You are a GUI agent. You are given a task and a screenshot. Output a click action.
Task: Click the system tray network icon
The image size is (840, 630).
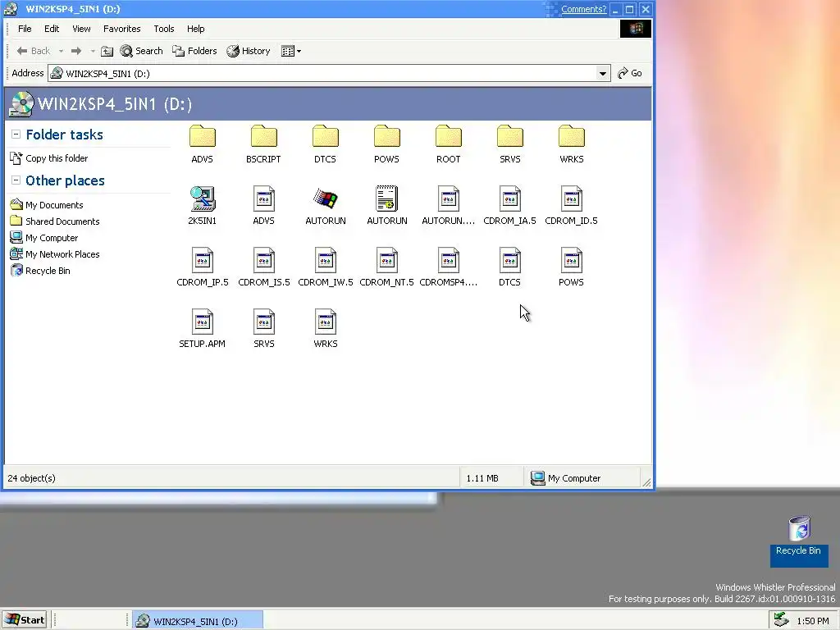point(781,620)
